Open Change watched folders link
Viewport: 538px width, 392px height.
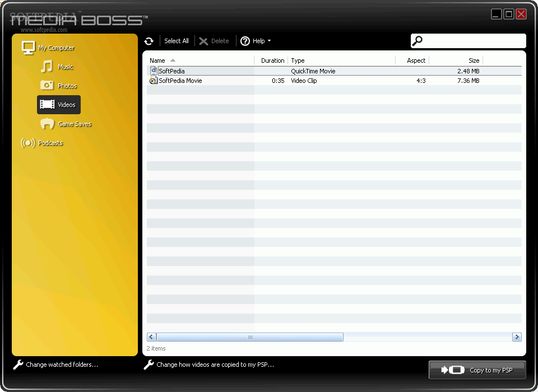click(x=62, y=365)
